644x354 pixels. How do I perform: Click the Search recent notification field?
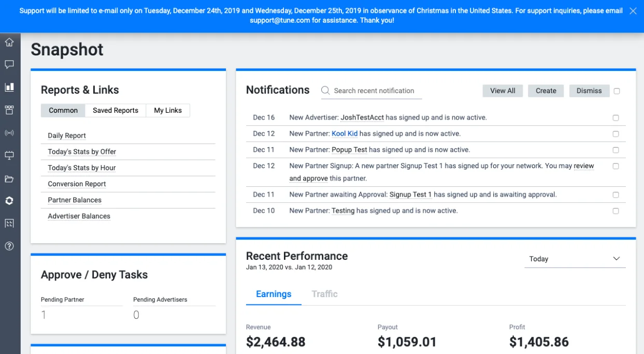click(x=371, y=91)
